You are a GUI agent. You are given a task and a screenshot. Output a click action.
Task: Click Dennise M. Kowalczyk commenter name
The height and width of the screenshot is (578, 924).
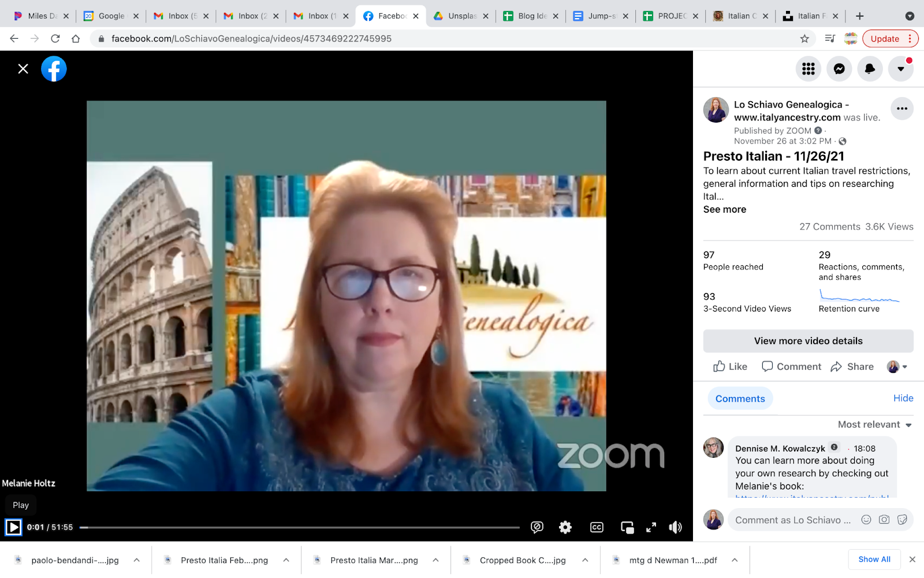click(x=780, y=449)
